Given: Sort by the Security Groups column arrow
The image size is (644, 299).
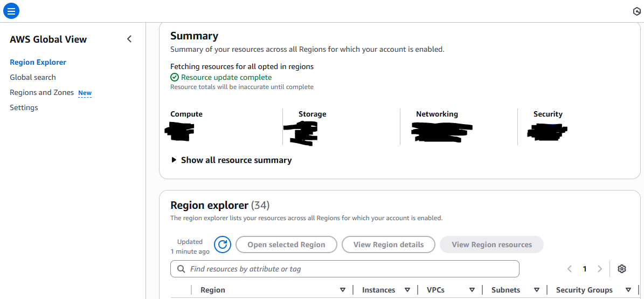Looking at the screenshot, I should (628, 290).
